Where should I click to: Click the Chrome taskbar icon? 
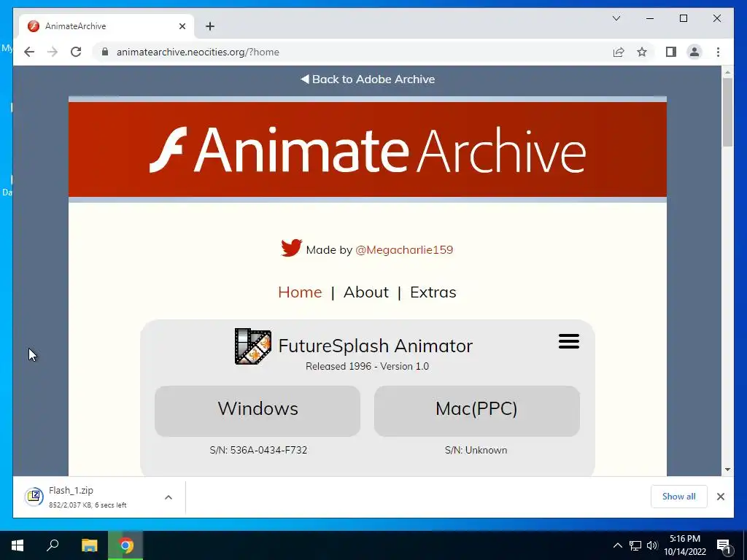pyautogui.click(x=125, y=545)
